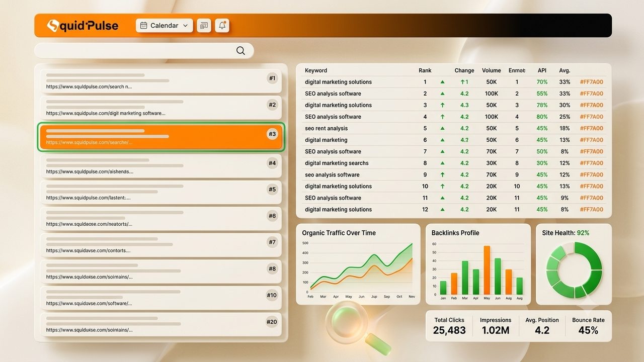Click the #1 rank badge

[272, 78]
